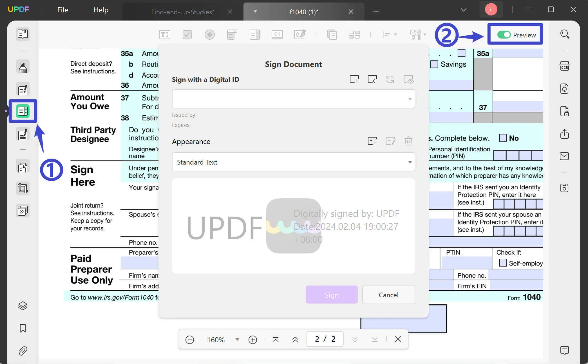Image resolution: width=588 pixels, height=364 pixels.
Task: Click the add appearance icon
Action: (x=372, y=141)
